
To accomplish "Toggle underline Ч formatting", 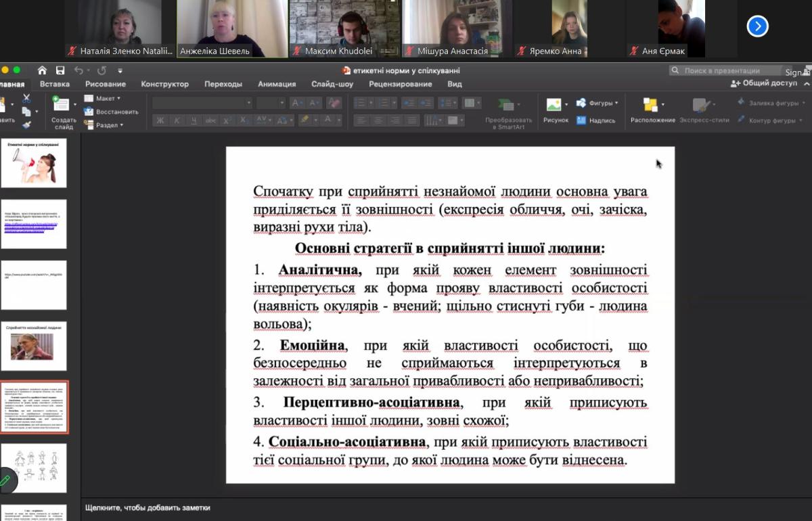I will pyautogui.click(x=194, y=120).
